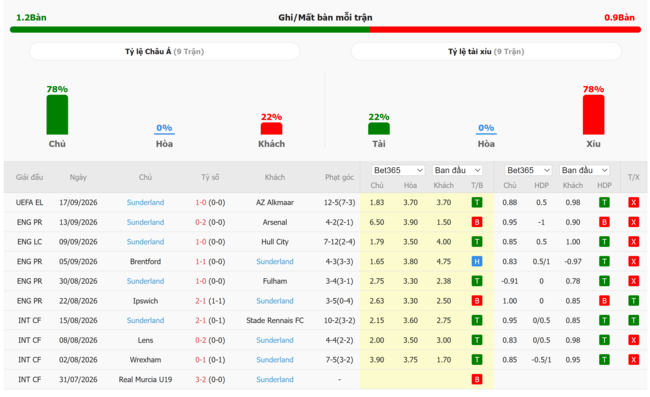Click the green T/X badge in Stade Rennais FC row
650x397 pixels.
tap(633, 320)
